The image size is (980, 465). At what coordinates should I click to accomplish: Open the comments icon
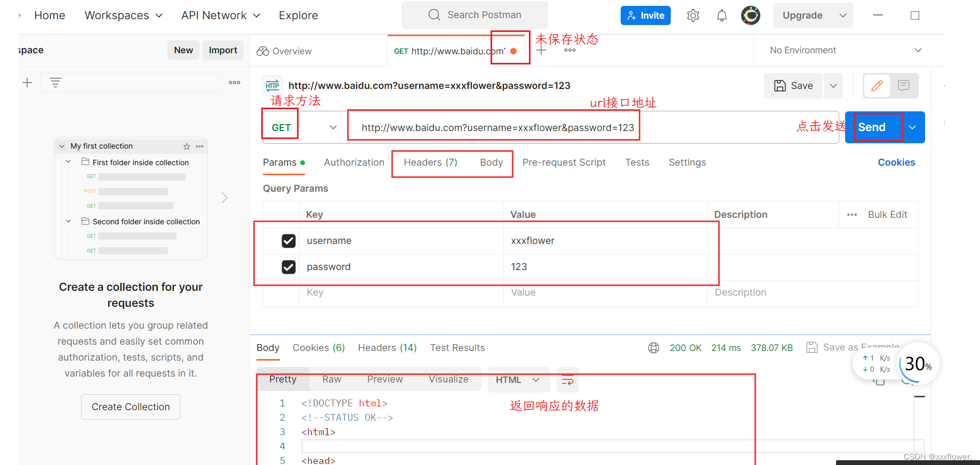(x=904, y=86)
